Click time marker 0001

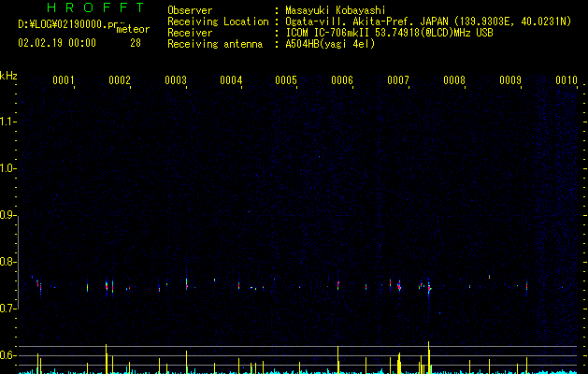pyautogui.click(x=63, y=79)
